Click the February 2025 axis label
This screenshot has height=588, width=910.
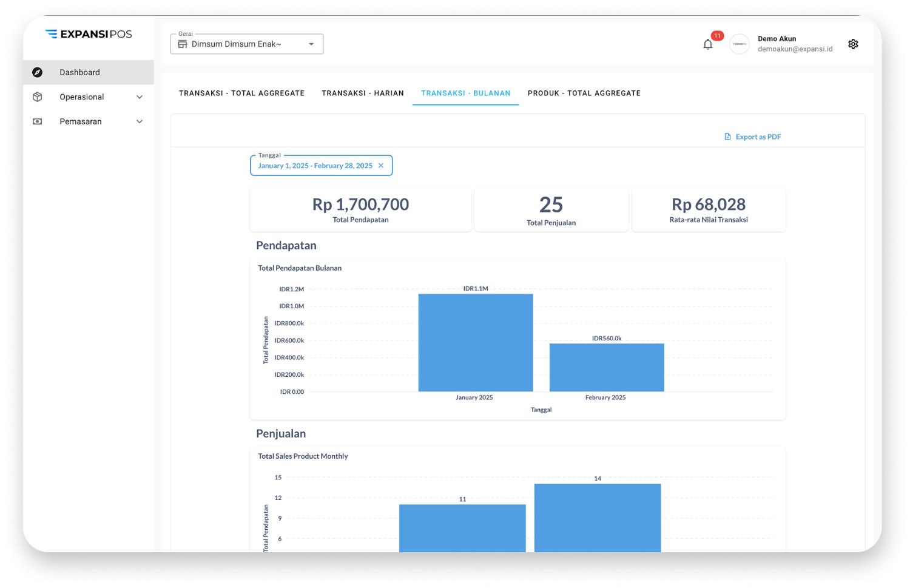point(605,397)
